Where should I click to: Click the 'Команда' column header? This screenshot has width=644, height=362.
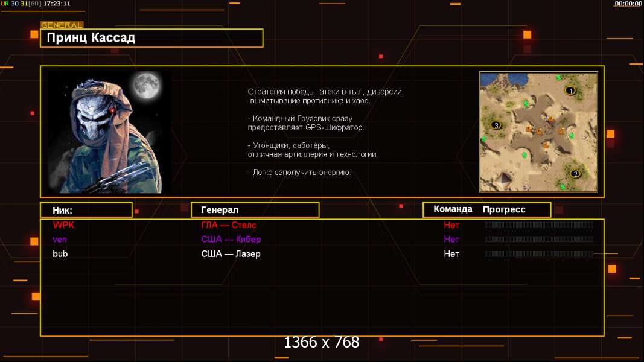pyautogui.click(x=453, y=209)
